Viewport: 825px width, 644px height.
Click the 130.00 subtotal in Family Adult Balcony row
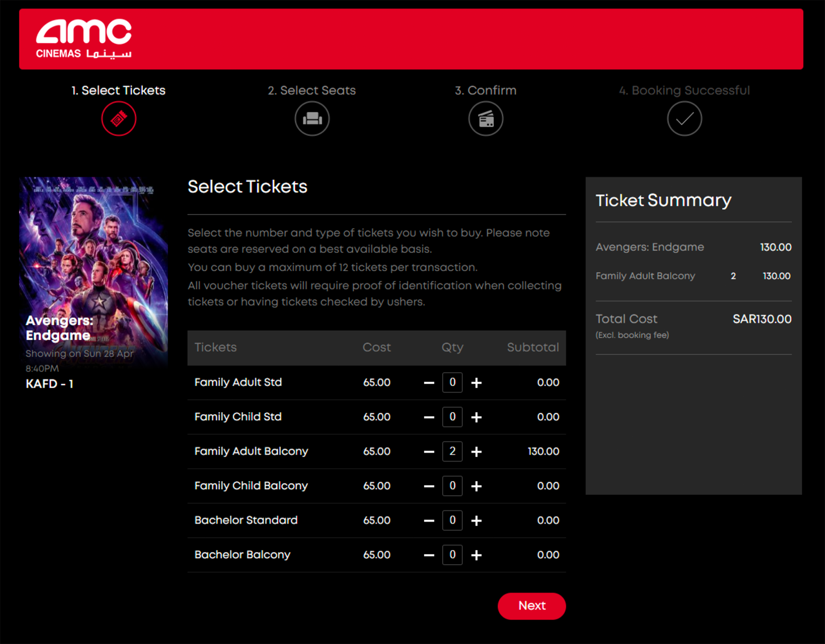[544, 451]
